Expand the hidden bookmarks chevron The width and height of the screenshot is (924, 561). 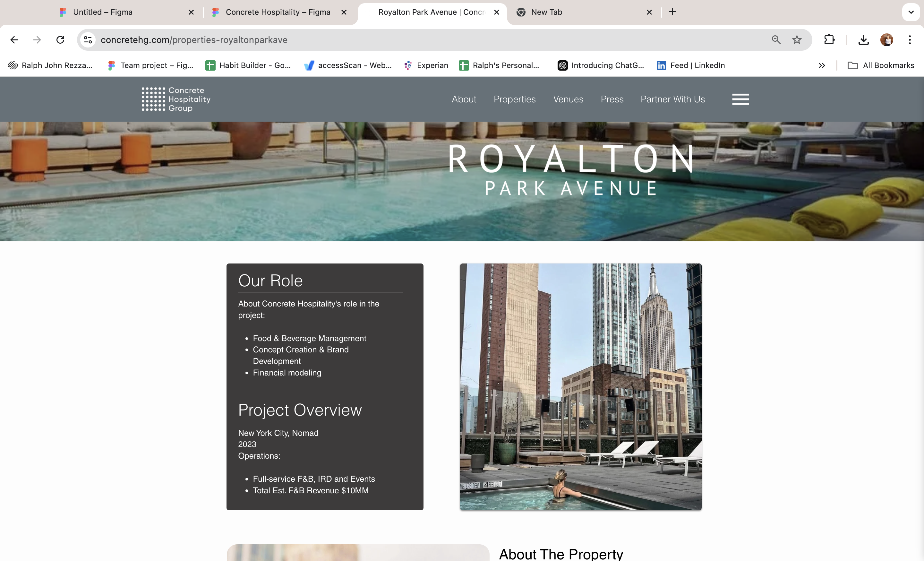(822, 65)
